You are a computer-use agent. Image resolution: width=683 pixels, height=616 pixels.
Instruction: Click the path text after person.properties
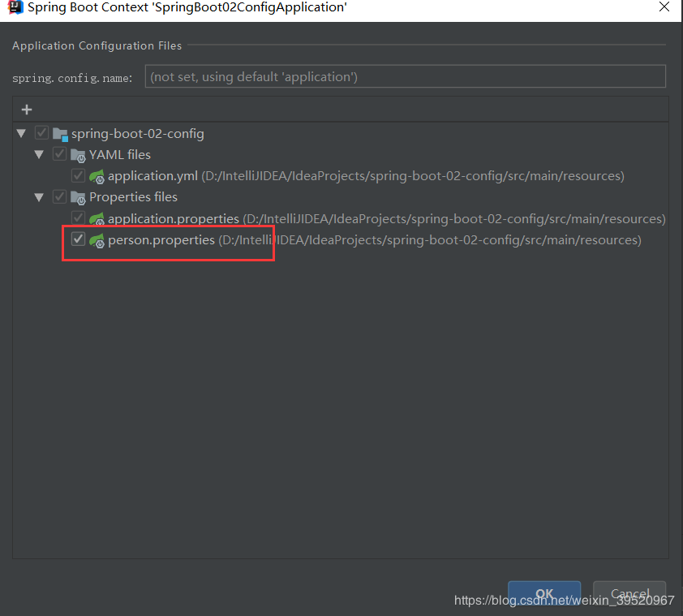pyautogui.click(x=429, y=239)
